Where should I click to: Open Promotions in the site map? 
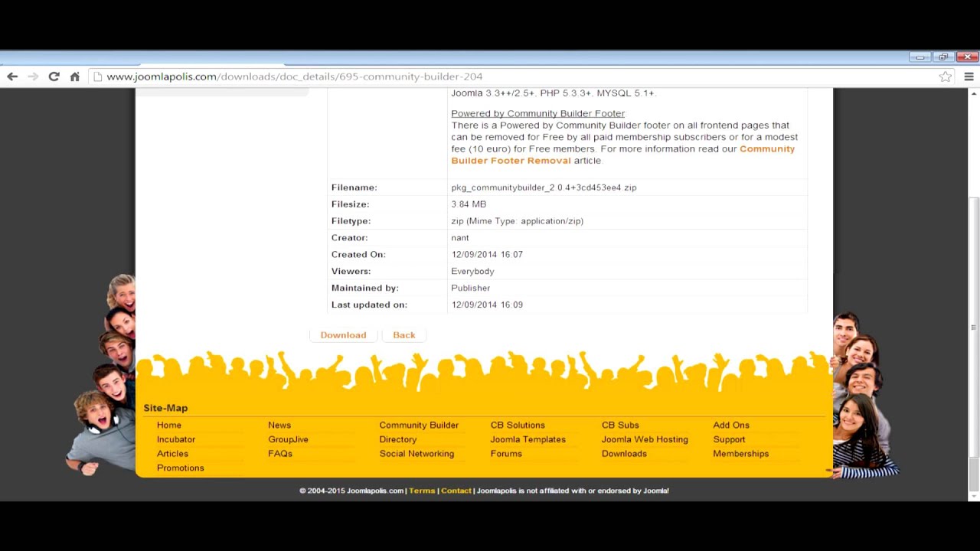181,468
